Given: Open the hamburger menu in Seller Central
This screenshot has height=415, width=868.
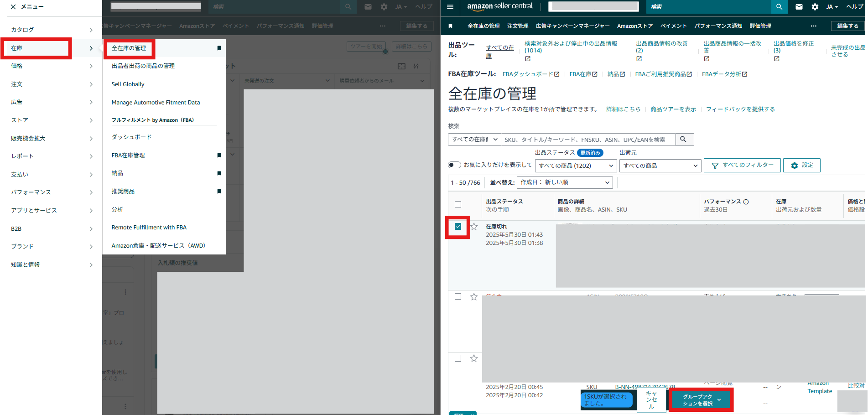Looking at the screenshot, I should (x=450, y=7).
